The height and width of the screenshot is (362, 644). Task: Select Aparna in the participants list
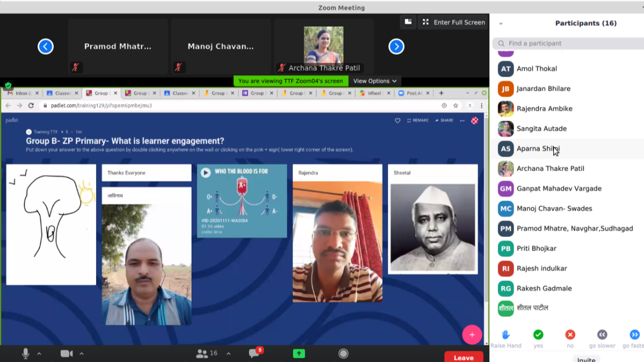point(538,149)
